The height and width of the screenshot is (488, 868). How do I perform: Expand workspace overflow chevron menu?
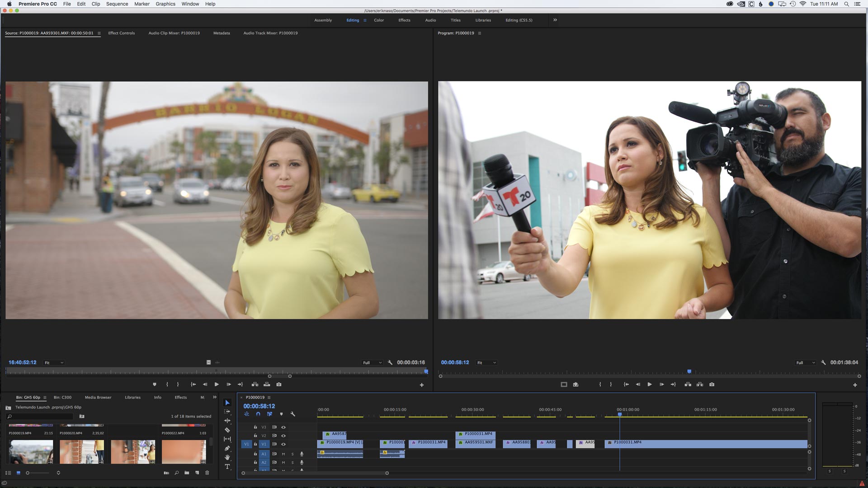click(x=555, y=20)
